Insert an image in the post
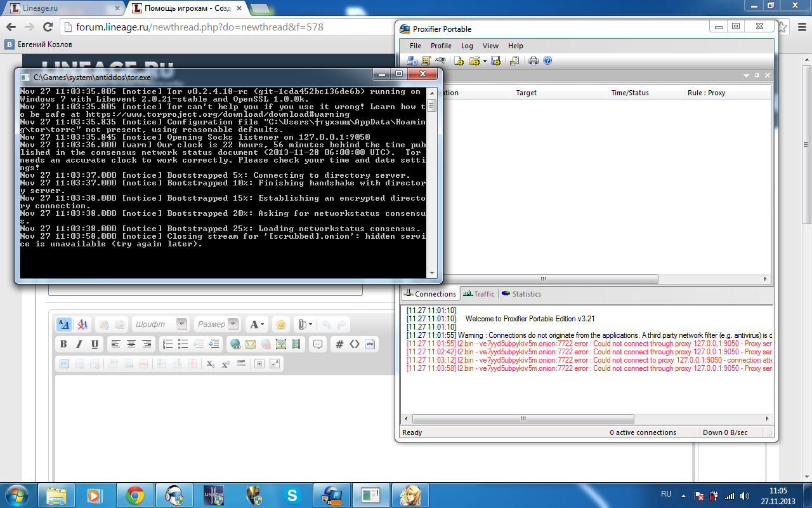The image size is (812, 508). (x=281, y=344)
